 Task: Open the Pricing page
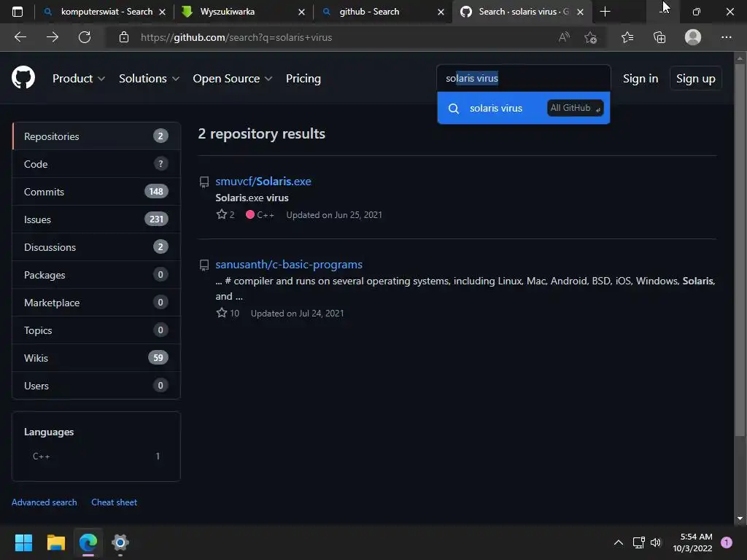(x=303, y=79)
